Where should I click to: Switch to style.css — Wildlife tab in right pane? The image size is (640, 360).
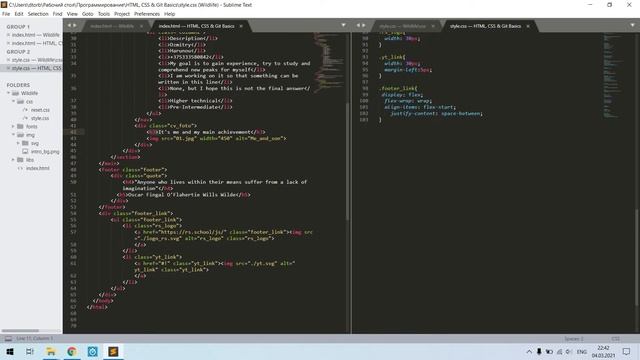(x=402, y=26)
